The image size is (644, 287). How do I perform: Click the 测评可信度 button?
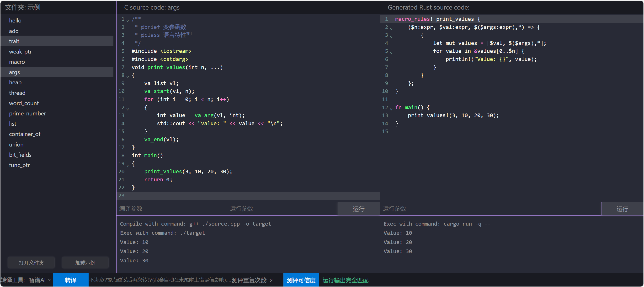301,280
